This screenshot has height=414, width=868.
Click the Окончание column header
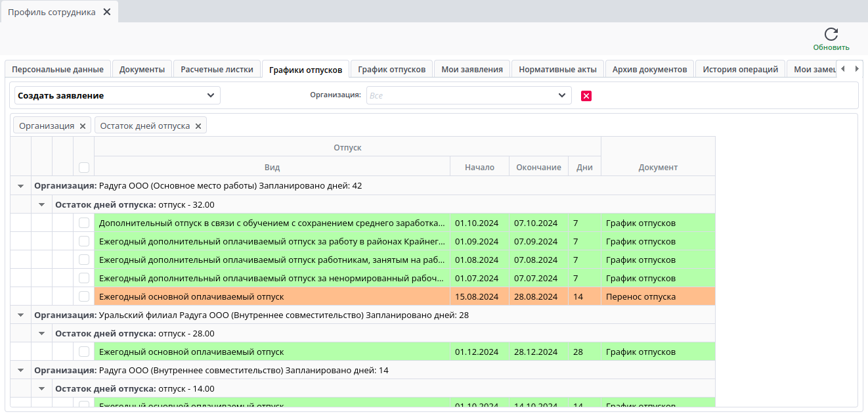538,167
